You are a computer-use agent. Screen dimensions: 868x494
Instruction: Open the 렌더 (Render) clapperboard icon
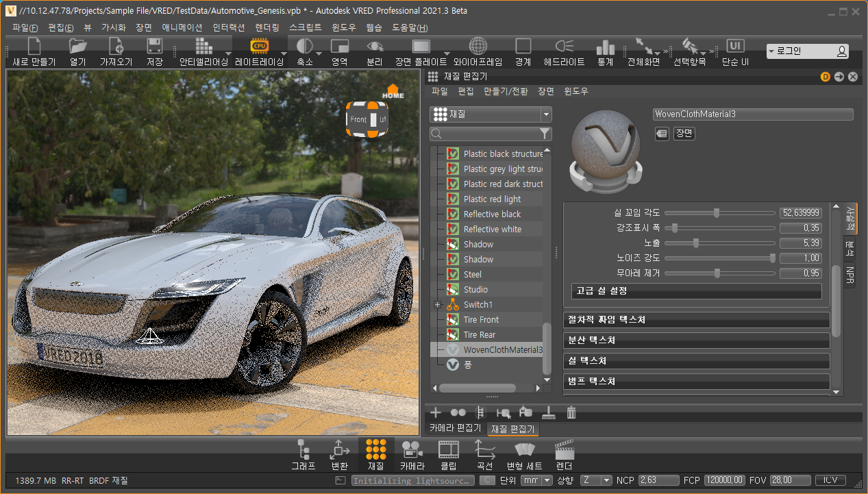[x=563, y=455]
